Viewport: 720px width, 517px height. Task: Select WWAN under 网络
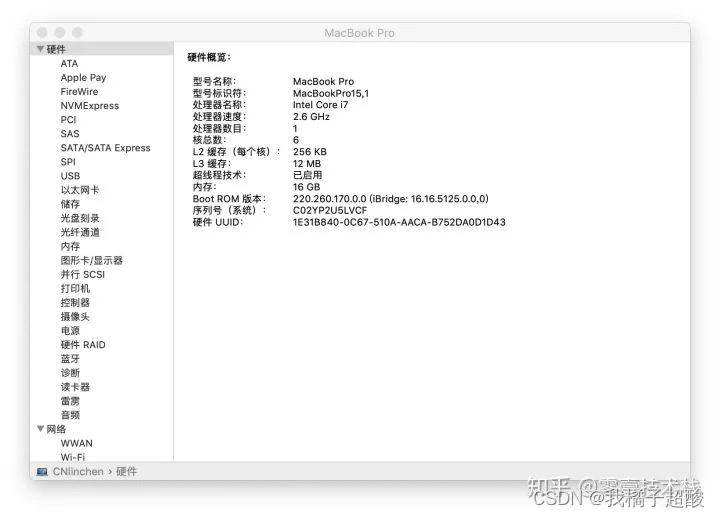[x=77, y=443]
